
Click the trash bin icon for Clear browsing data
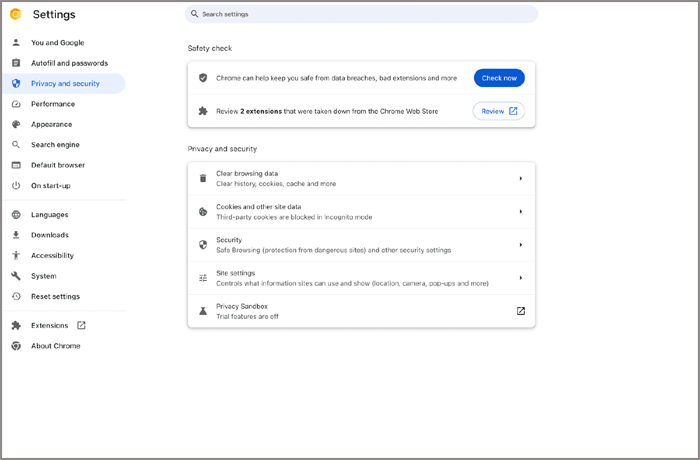coord(203,179)
